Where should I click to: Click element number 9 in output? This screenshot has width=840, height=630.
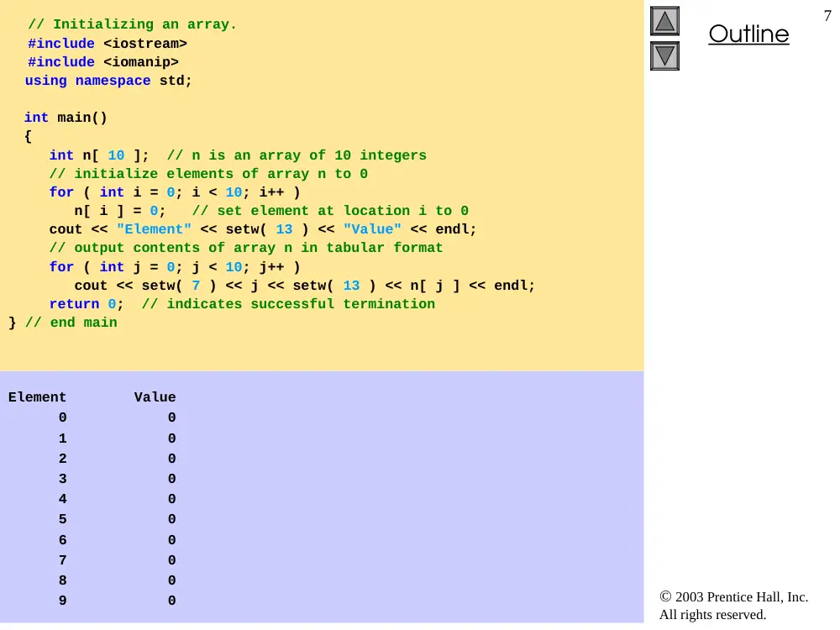pos(63,601)
